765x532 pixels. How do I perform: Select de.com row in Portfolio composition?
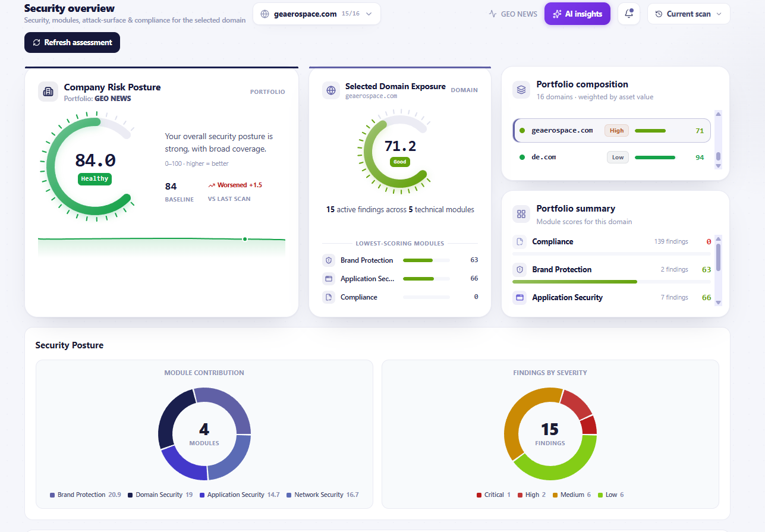click(x=612, y=158)
